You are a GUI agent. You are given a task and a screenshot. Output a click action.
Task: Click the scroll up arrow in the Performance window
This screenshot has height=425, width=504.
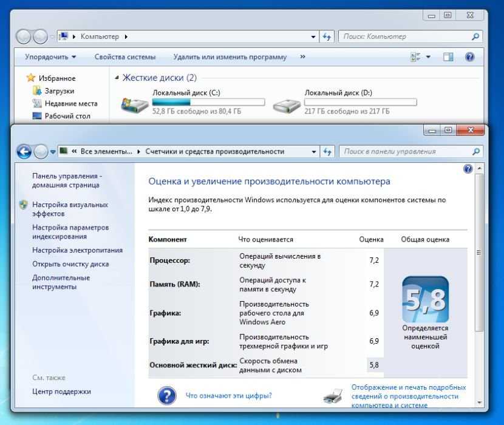(479, 168)
